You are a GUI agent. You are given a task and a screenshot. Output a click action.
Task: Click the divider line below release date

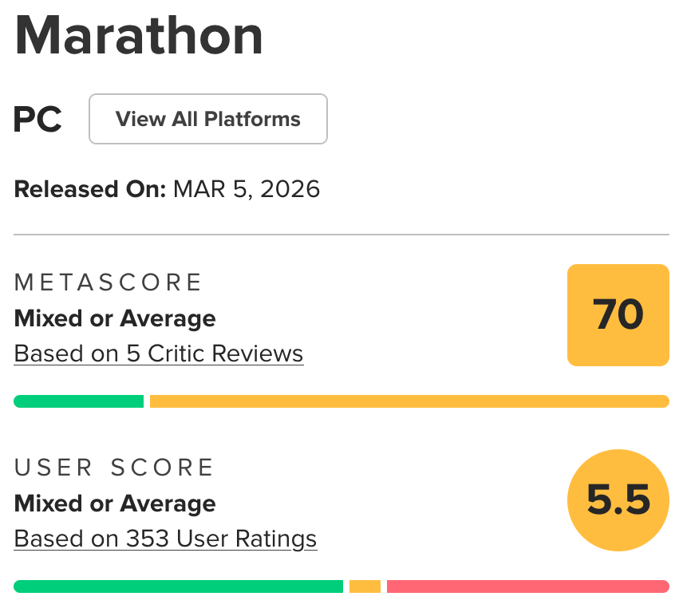point(341,235)
